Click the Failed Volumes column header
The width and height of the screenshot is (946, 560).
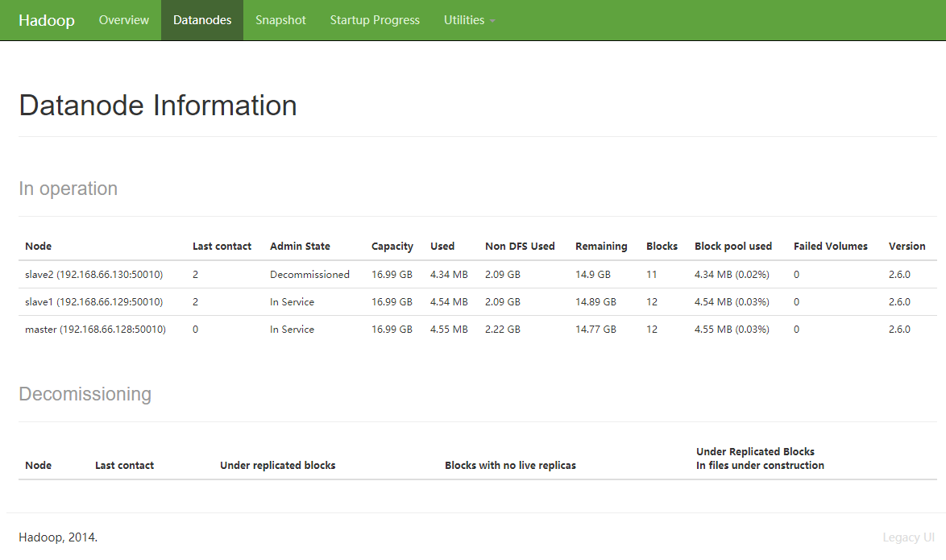click(x=830, y=247)
